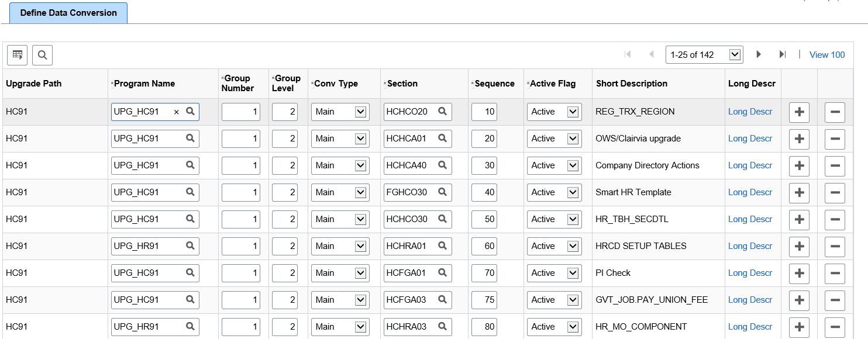
Task: Open the grid personalize icon
Action: tap(17, 54)
